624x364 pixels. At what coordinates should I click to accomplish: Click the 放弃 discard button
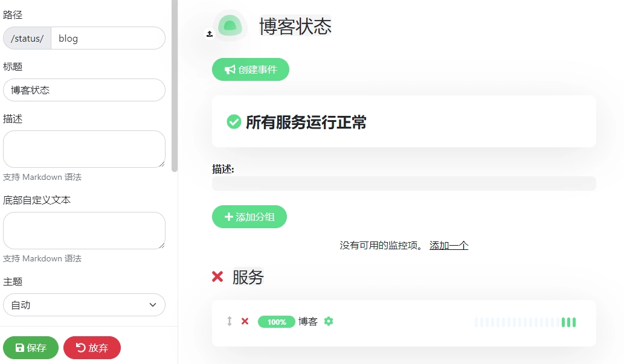tap(92, 348)
